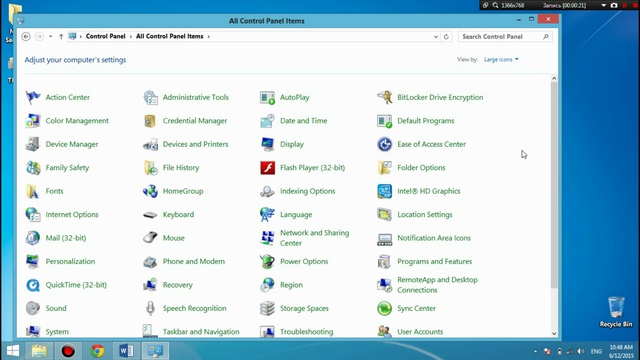Open the Intel HD Graphics icon
The width and height of the screenshot is (640, 360).
tap(384, 191)
